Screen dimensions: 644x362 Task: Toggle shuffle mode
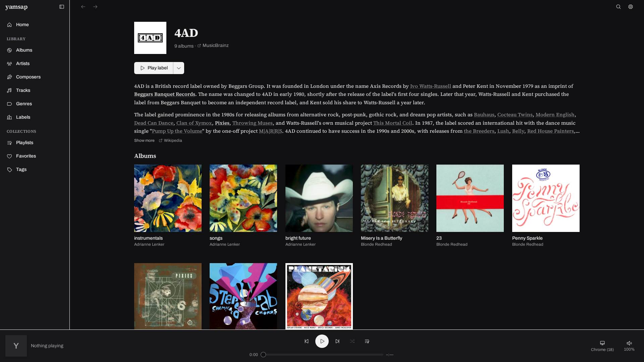[352, 341]
